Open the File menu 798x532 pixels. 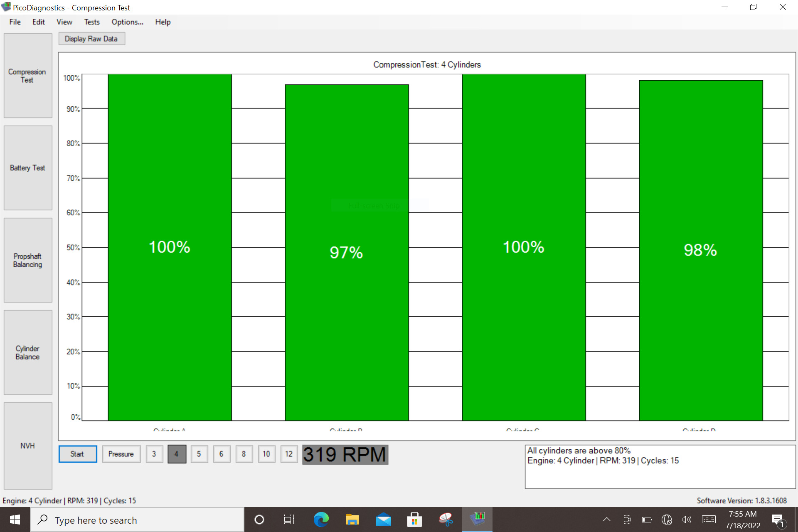[15, 22]
